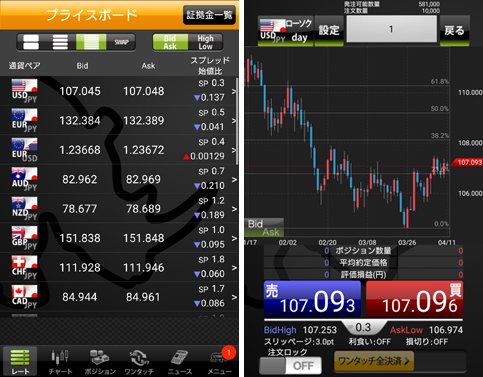Toggle the High Low display mode
The width and height of the screenshot is (483, 377).
[x=205, y=42]
